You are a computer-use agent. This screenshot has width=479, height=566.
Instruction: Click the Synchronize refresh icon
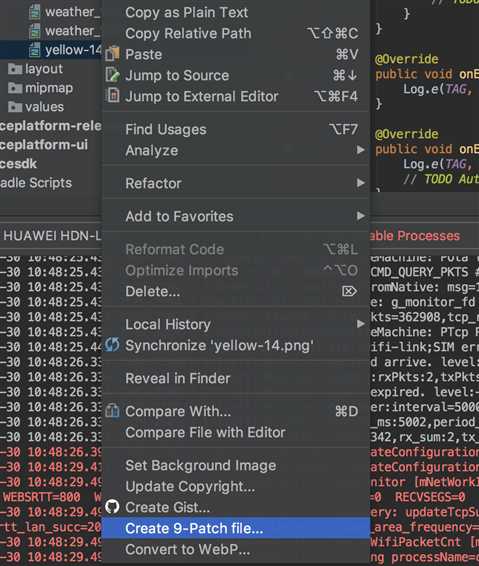tap(112, 345)
